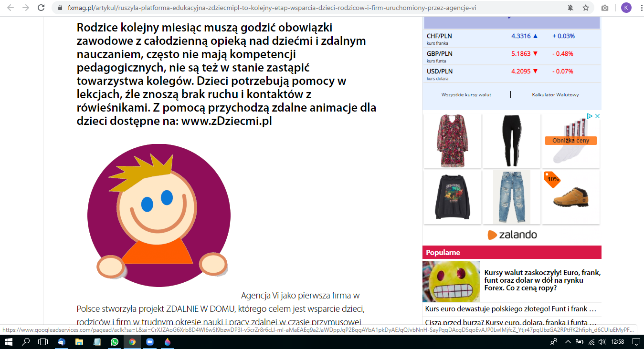The height and width of the screenshot is (349, 644).
Task: Click the site lock icon in address bar
Action: pos(60,8)
